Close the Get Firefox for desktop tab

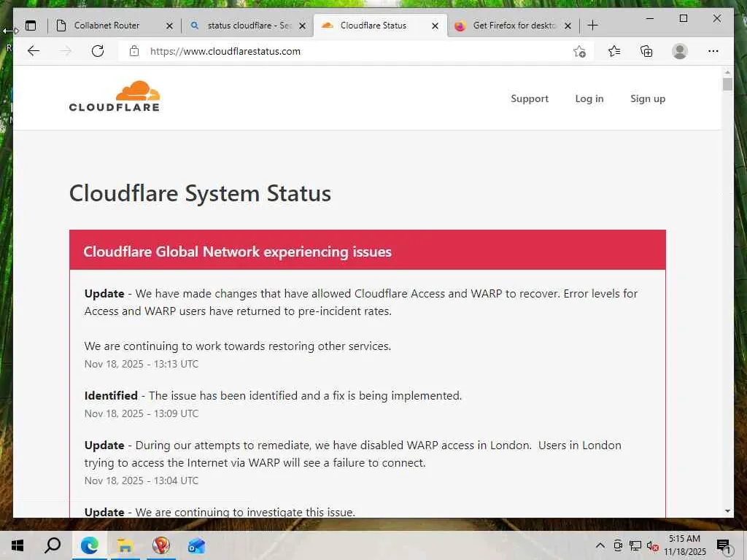(568, 26)
